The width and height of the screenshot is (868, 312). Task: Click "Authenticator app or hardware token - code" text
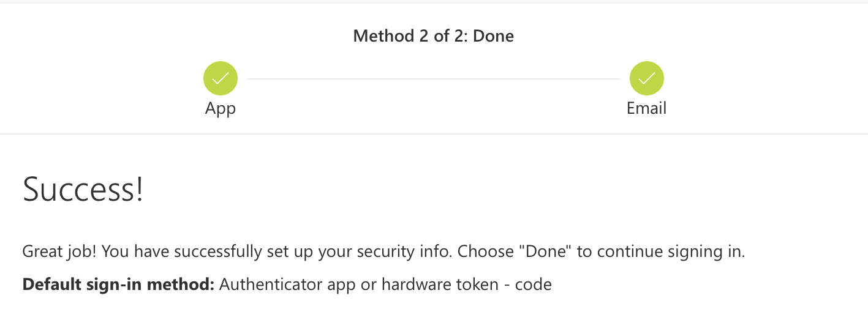click(x=385, y=284)
